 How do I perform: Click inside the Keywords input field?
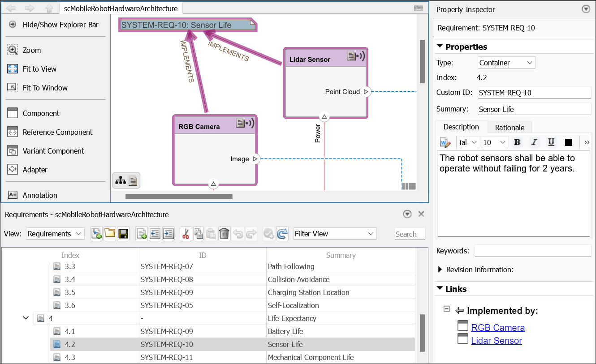532,250
